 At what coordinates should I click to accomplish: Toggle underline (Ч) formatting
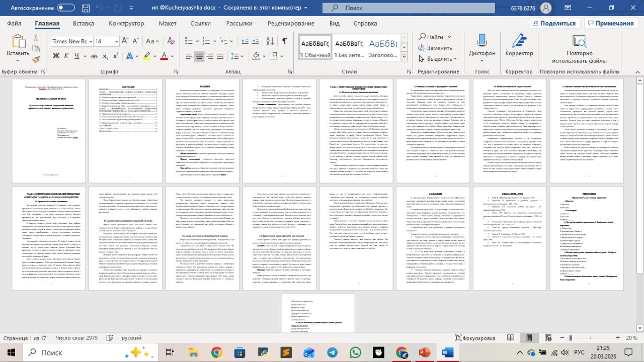[x=77, y=56]
